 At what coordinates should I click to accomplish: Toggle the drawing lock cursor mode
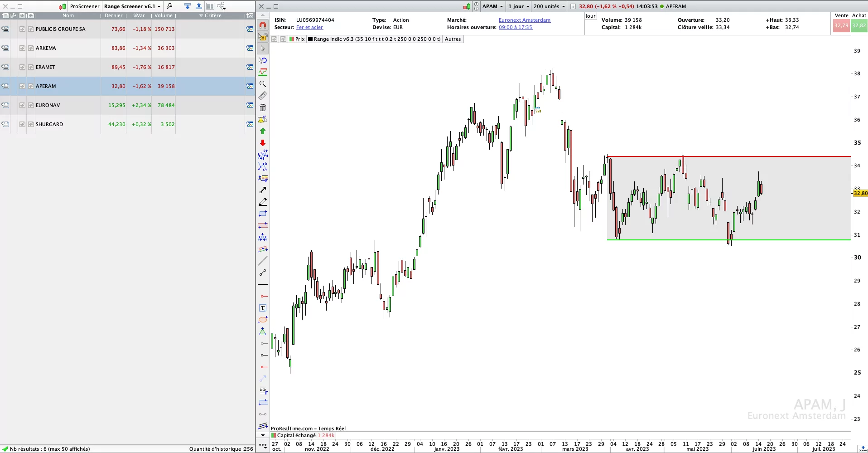263,37
